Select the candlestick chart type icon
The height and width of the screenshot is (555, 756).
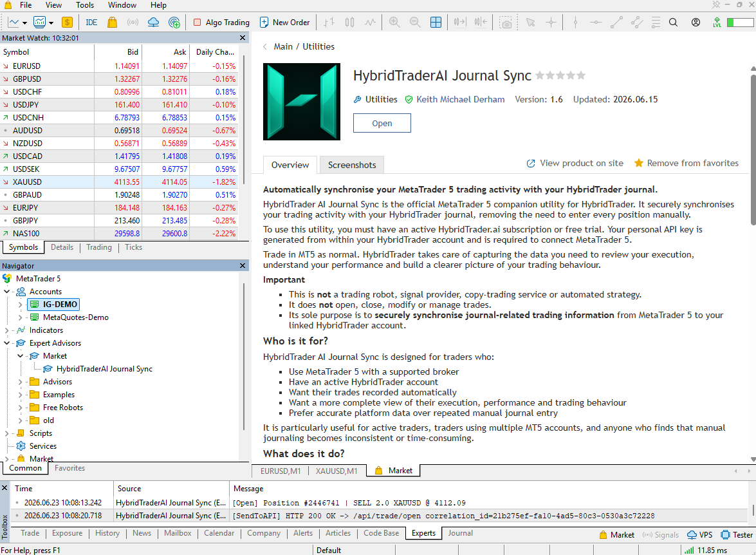pyautogui.click(x=350, y=22)
